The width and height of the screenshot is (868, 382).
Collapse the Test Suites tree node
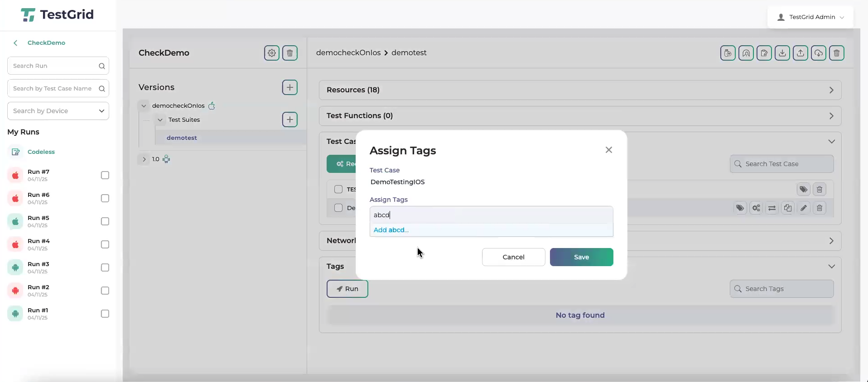(x=160, y=120)
